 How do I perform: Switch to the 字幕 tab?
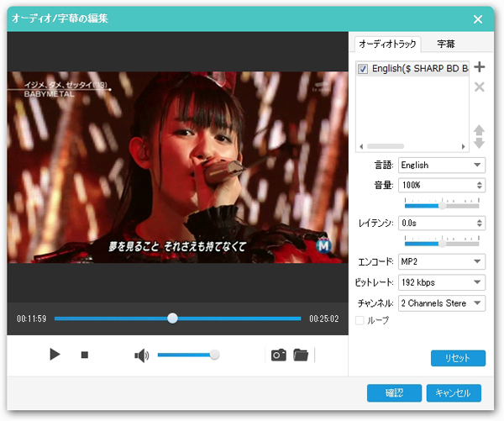pyautogui.click(x=446, y=44)
